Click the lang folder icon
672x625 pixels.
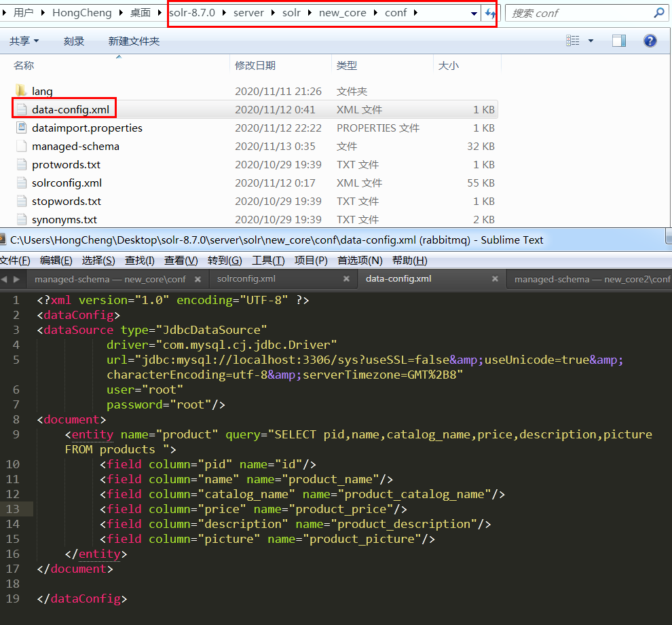pyautogui.click(x=21, y=90)
